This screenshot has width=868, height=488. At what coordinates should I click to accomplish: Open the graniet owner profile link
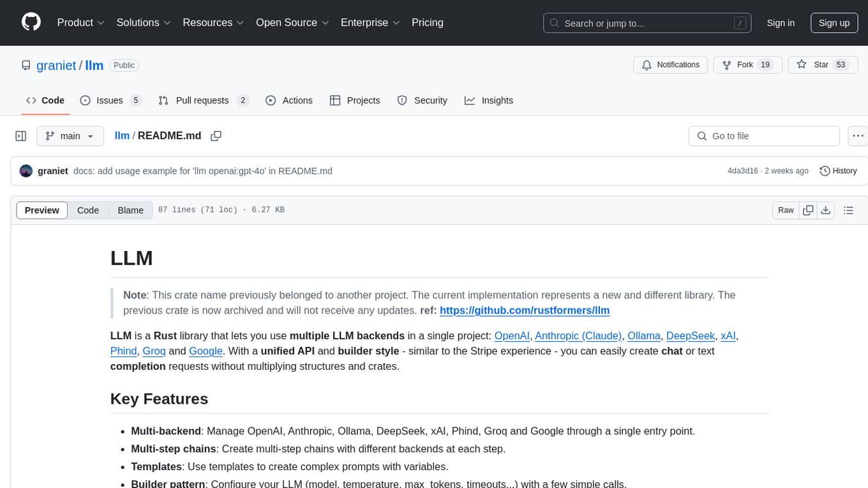pyautogui.click(x=56, y=65)
